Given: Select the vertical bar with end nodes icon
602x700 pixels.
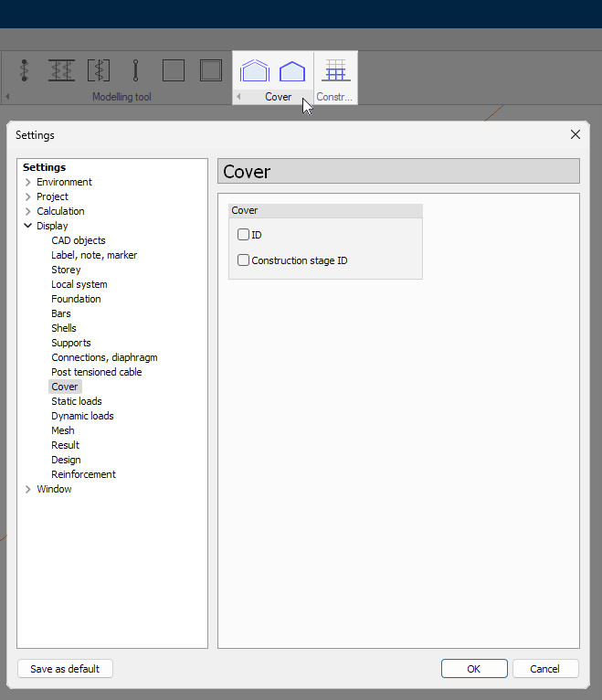Looking at the screenshot, I should (x=136, y=70).
